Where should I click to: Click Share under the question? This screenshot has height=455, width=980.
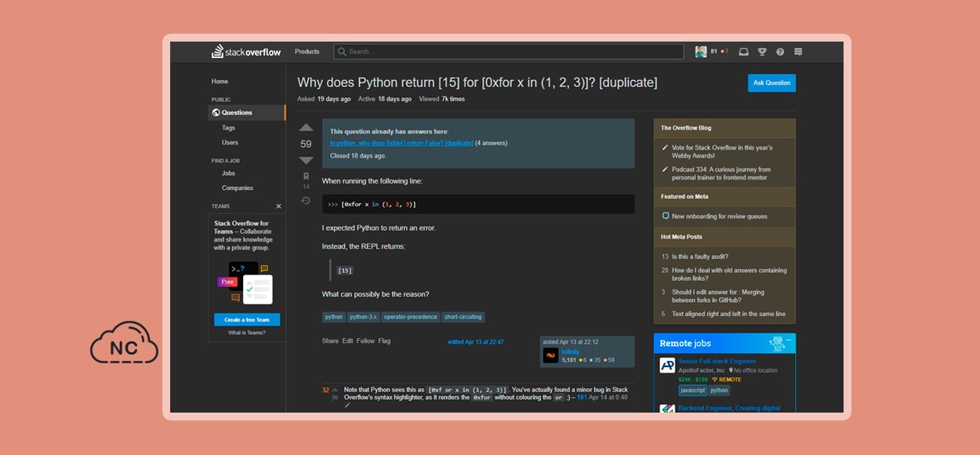coord(330,341)
